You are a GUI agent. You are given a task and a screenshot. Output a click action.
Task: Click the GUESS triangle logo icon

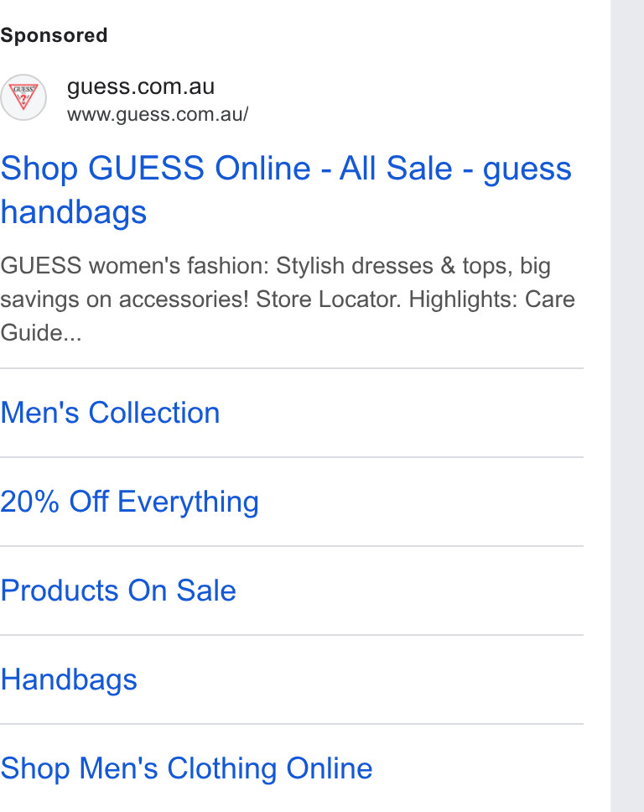click(23, 97)
